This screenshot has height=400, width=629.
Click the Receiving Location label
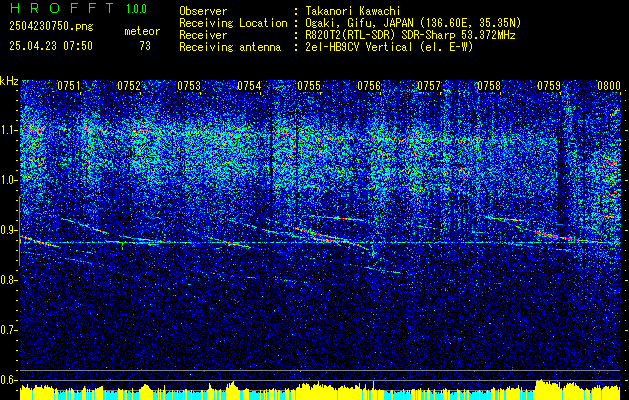(x=233, y=23)
